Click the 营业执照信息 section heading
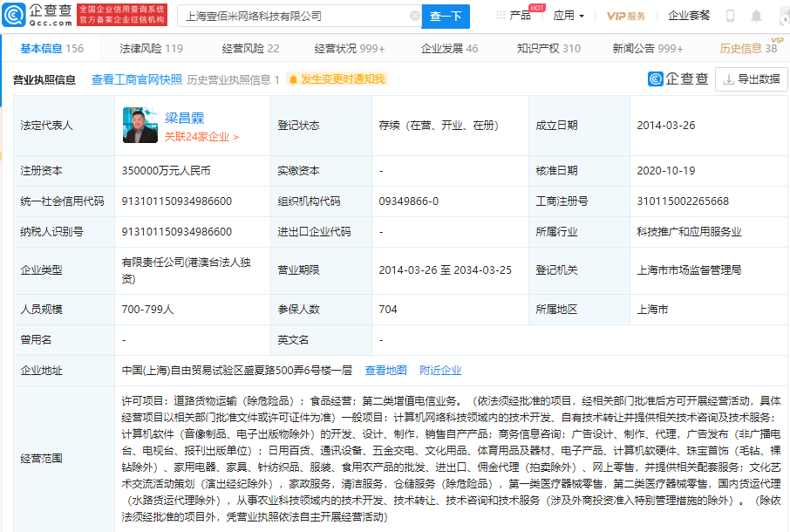 [x=44, y=79]
